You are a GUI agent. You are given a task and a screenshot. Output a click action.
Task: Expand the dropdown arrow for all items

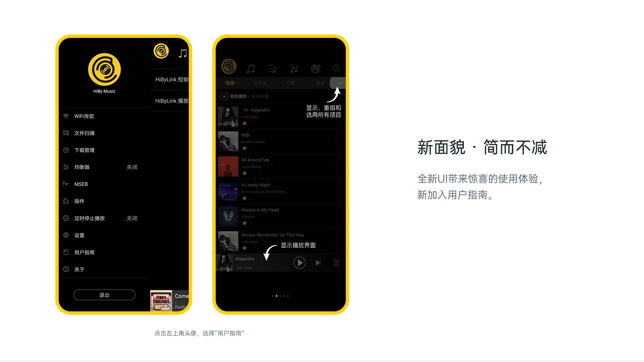tap(339, 83)
